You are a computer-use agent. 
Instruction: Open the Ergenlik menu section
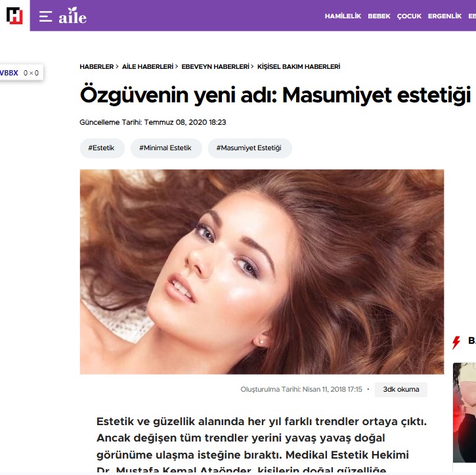coord(444,16)
